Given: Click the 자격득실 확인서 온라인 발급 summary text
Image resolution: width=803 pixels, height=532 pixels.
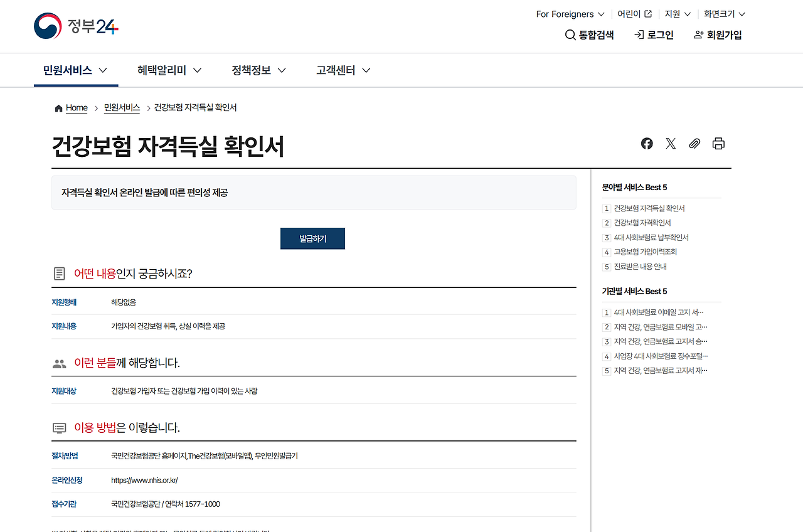Looking at the screenshot, I should (144, 193).
